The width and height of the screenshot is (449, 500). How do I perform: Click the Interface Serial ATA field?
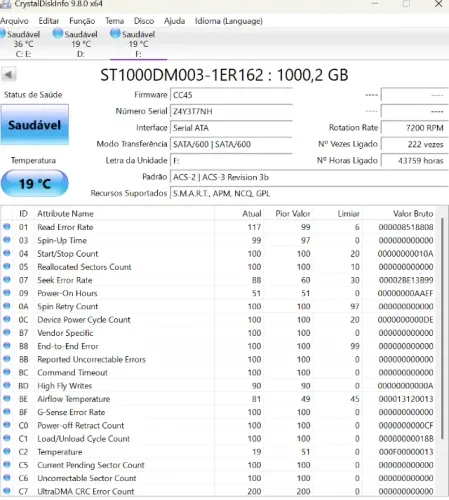click(231, 128)
